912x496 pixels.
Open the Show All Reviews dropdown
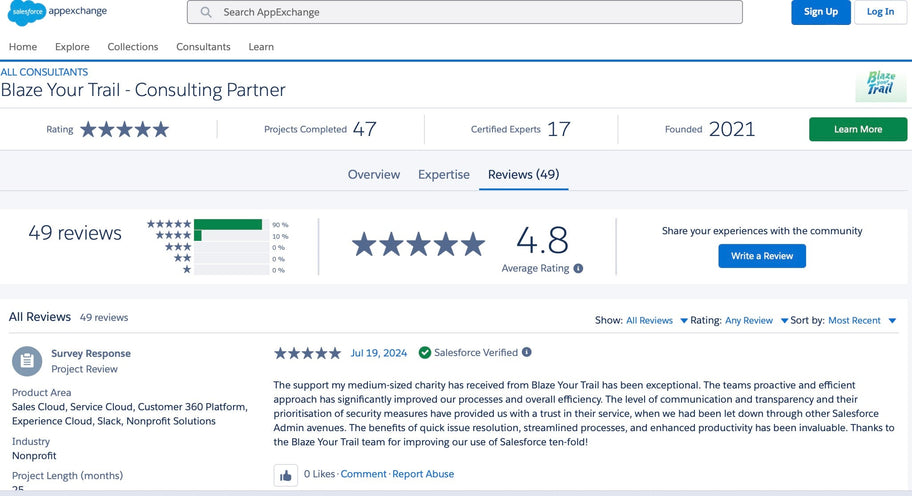[x=657, y=320]
